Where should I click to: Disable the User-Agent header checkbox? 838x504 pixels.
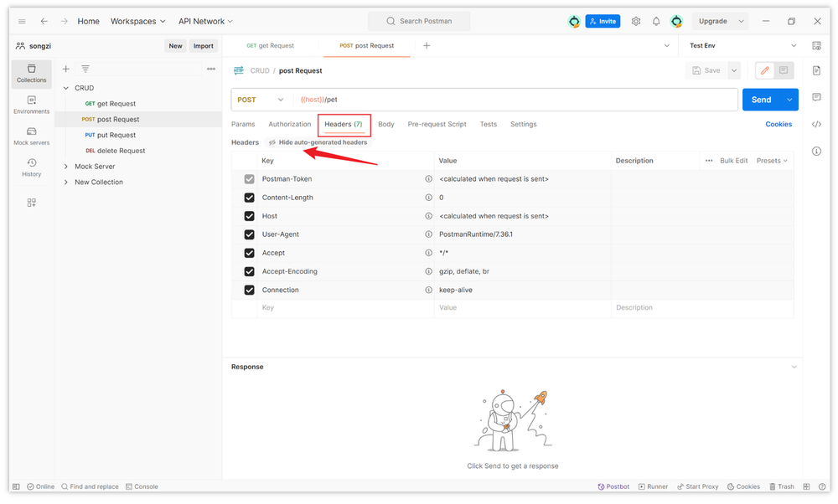pyautogui.click(x=249, y=234)
